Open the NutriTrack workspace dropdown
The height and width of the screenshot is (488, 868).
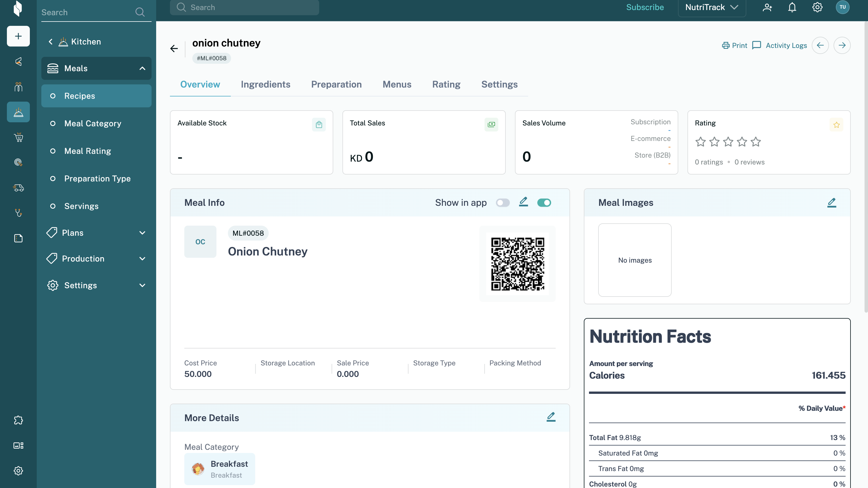click(712, 7)
